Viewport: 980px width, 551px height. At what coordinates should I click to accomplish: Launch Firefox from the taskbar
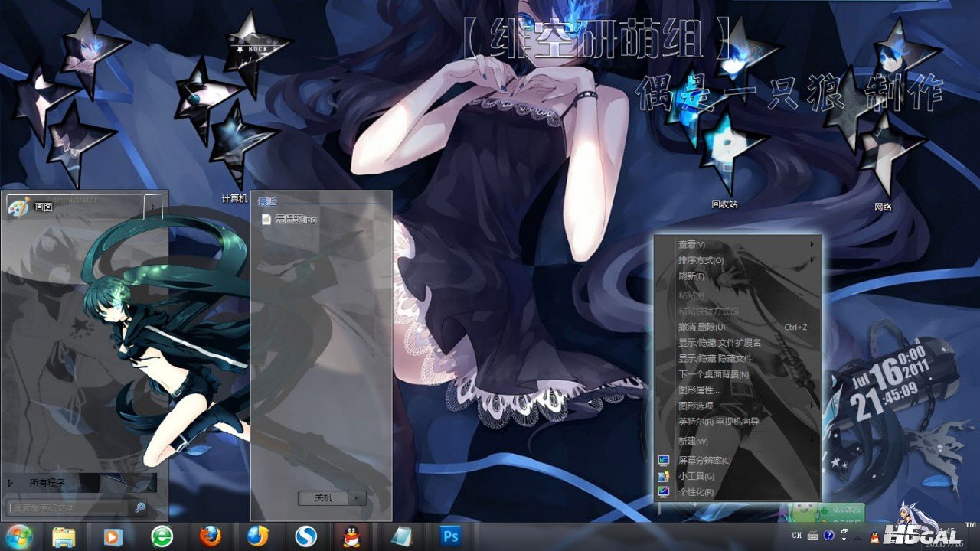210,536
